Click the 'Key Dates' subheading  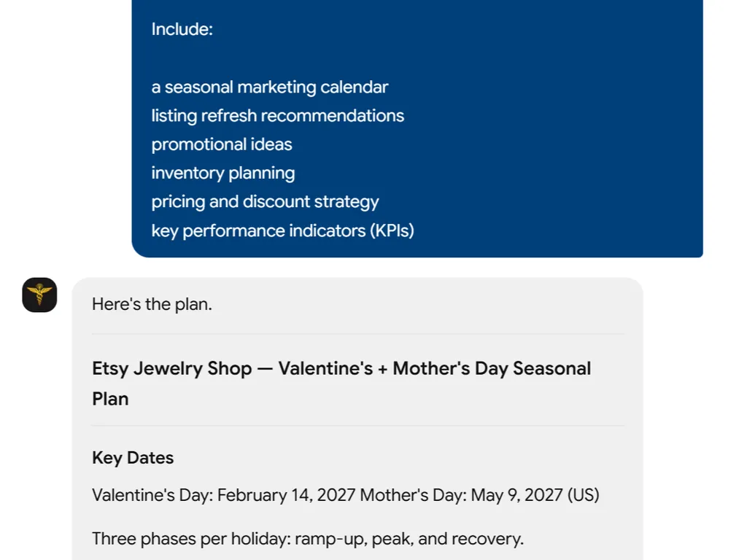click(133, 458)
